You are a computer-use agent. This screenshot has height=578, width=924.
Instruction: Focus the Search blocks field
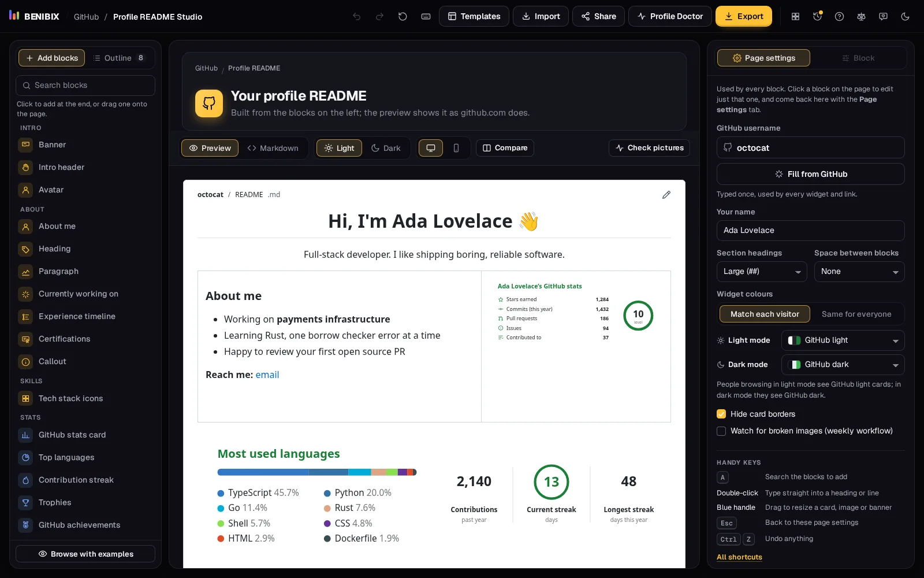85,86
